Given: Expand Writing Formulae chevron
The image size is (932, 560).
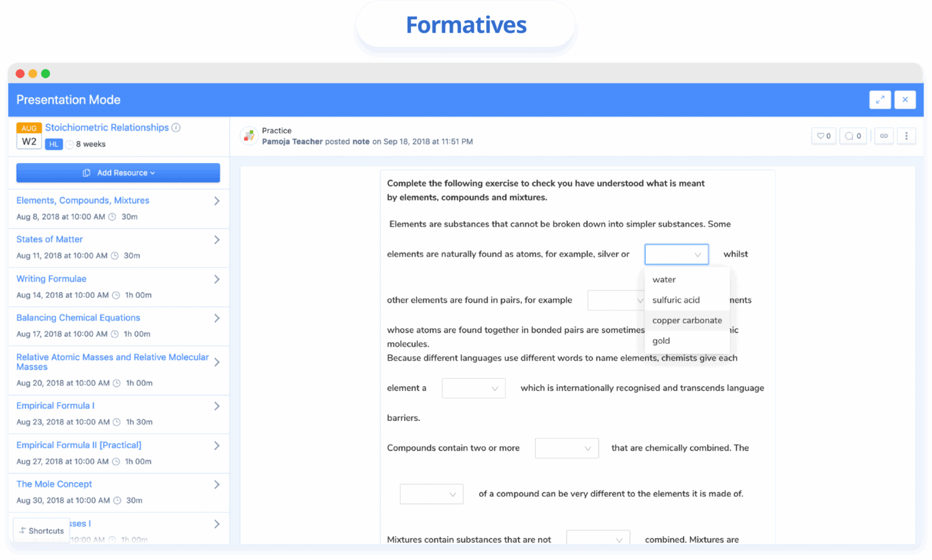Looking at the screenshot, I should 217,279.
